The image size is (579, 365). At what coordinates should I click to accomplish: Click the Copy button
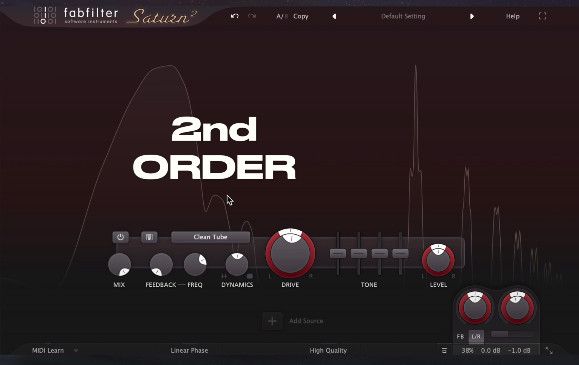point(301,16)
